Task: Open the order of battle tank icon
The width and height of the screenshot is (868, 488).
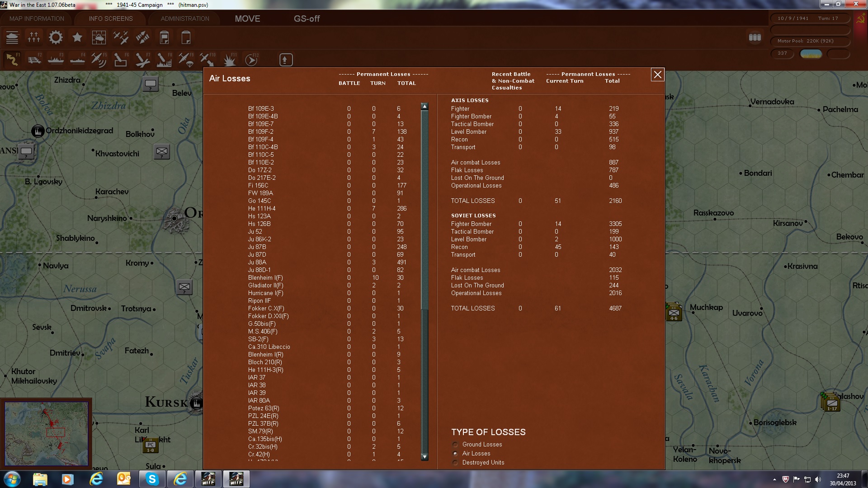Action: point(12,38)
